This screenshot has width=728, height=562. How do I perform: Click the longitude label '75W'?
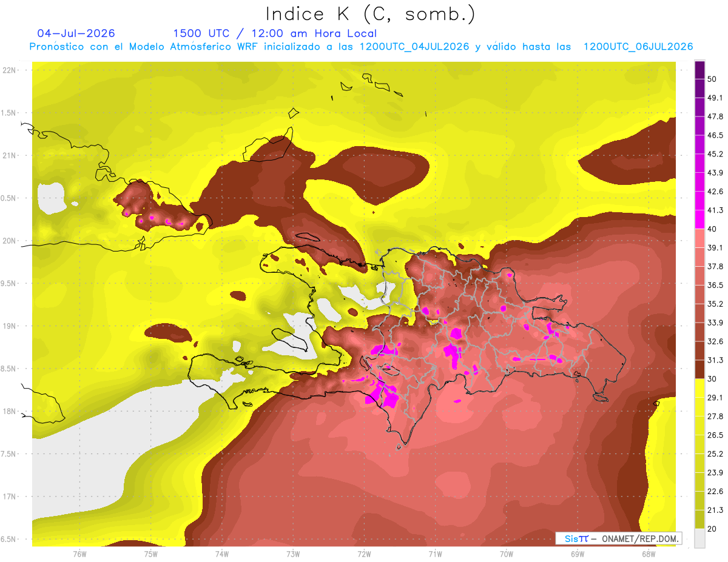pos(151,554)
